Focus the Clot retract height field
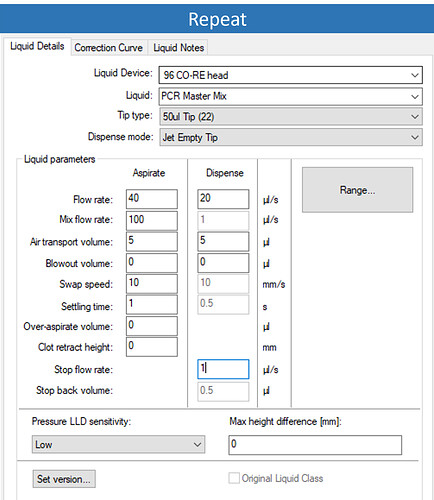This screenshot has width=434, height=500. pos(152,347)
